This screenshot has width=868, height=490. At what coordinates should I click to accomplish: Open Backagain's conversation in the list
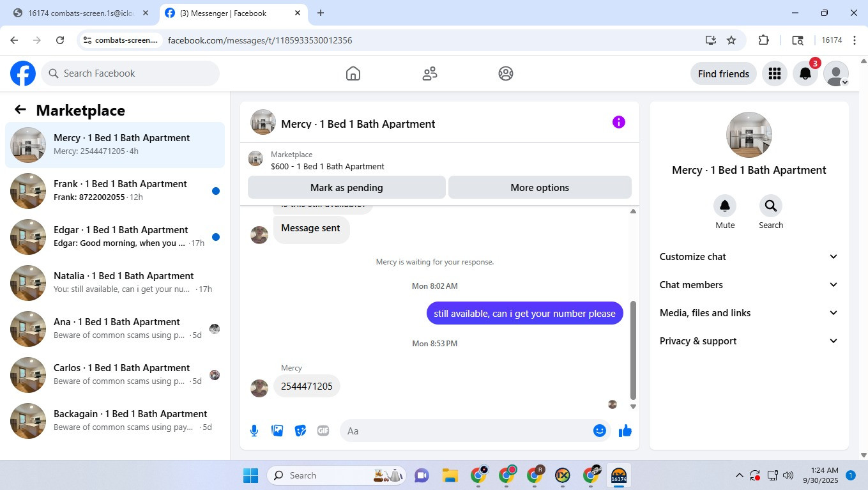click(x=115, y=421)
